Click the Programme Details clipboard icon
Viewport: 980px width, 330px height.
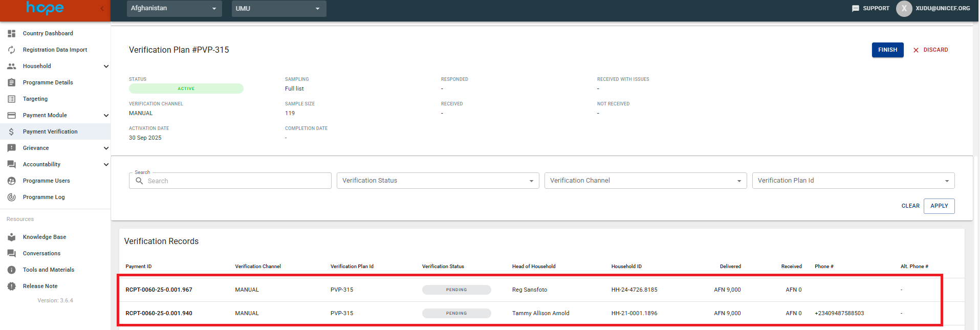tap(11, 82)
